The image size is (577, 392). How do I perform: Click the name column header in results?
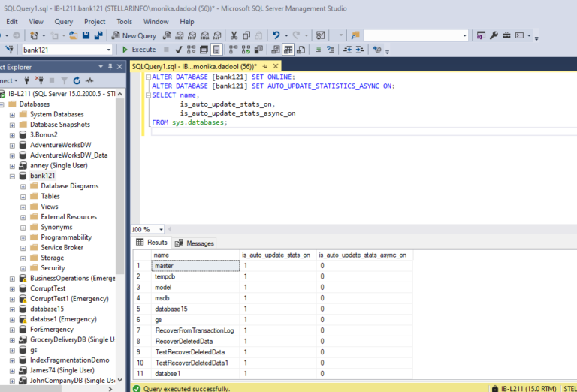tap(195, 255)
